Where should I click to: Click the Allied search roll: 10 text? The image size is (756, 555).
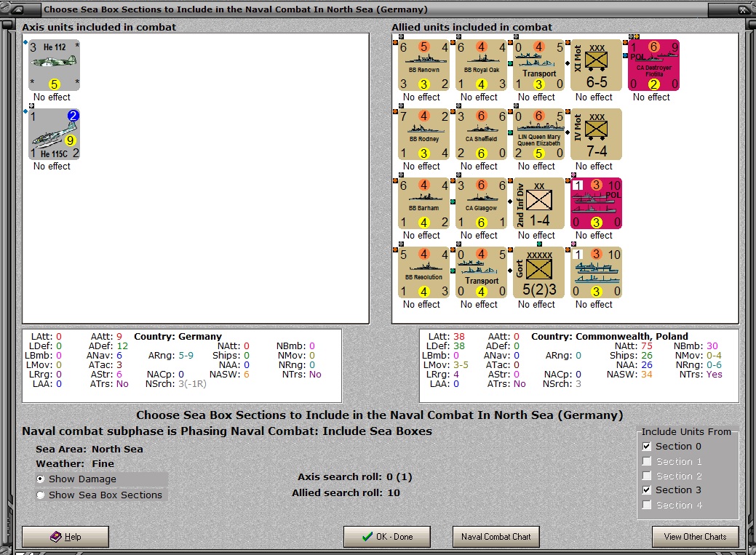point(346,492)
